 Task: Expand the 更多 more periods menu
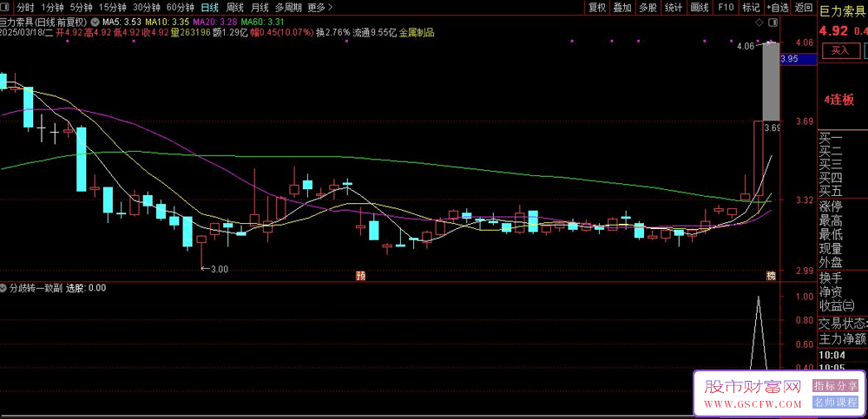(320, 7)
